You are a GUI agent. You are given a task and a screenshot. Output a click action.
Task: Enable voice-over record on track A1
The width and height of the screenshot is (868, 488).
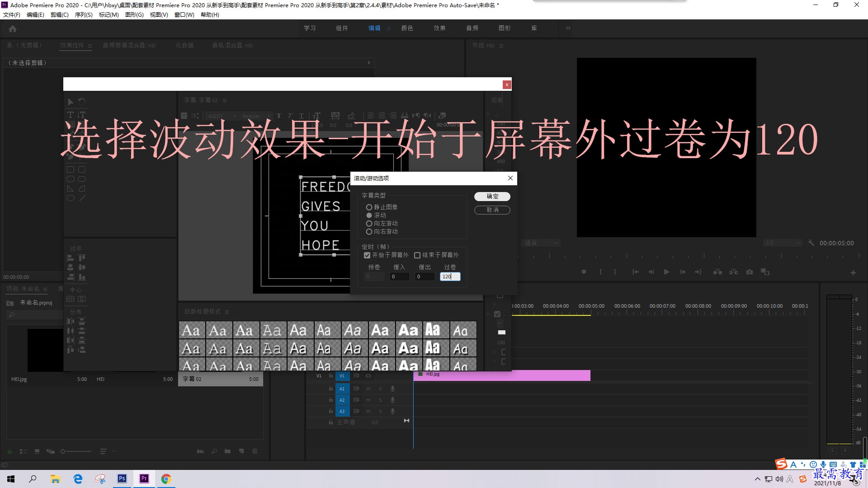392,389
